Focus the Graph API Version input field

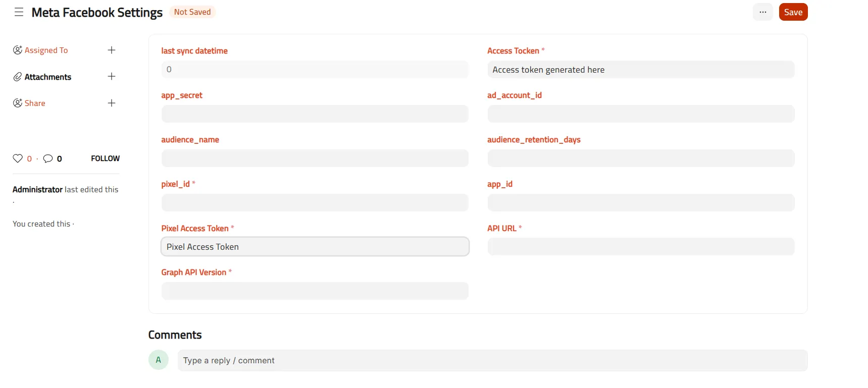pyautogui.click(x=315, y=291)
